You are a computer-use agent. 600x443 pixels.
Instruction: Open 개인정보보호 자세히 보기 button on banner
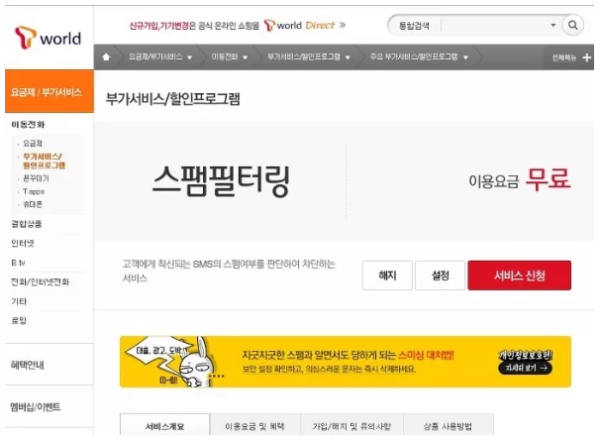tap(525, 368)
